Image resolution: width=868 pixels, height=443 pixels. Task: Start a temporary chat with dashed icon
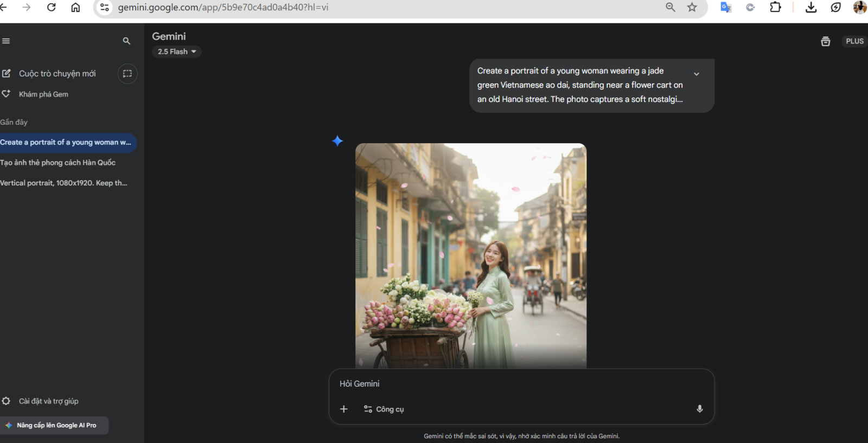click(x=127, y=74)
